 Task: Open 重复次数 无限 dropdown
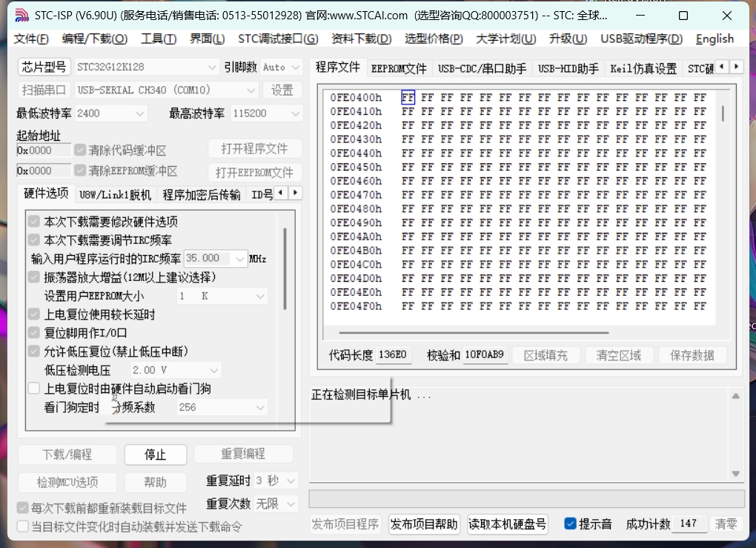tap(276, 504)
